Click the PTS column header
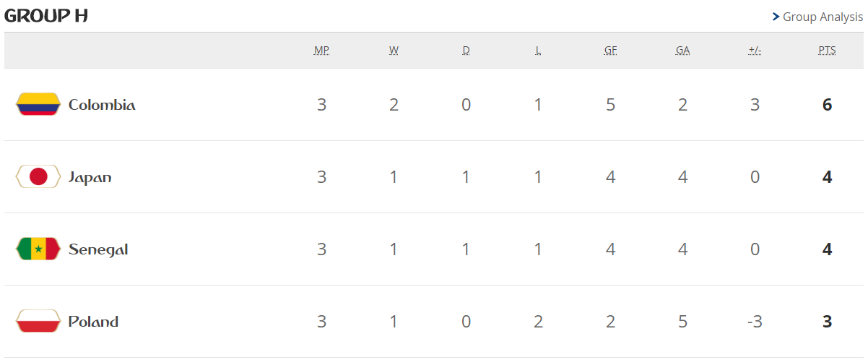 pos(827,50)
